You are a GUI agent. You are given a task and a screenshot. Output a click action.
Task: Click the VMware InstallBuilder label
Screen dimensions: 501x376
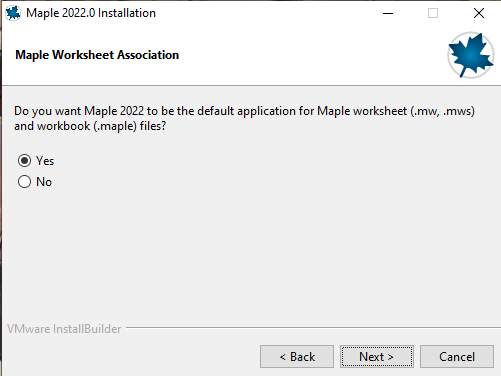pyautogui.click(x=64, y=329)
